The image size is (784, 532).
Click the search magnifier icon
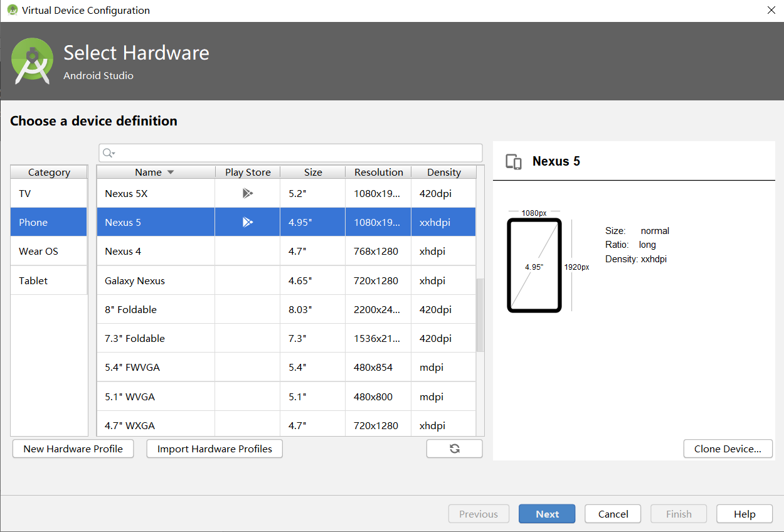[x=109, y=153]
